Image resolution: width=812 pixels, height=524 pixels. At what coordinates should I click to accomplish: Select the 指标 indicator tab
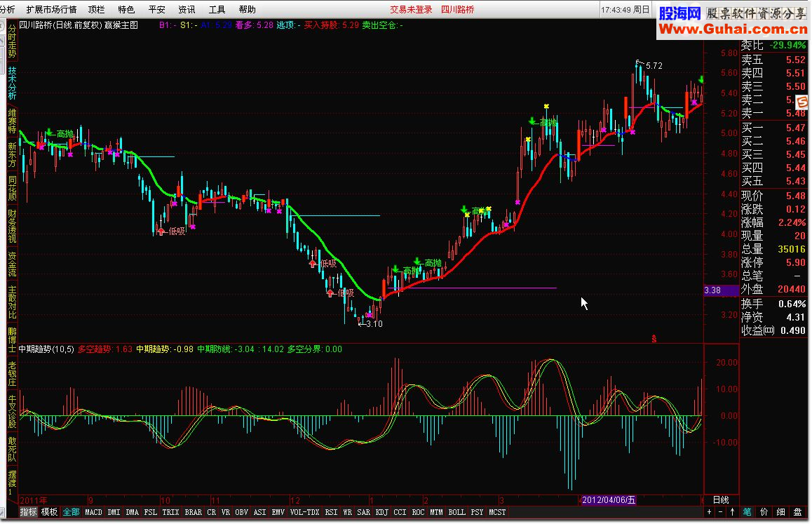point(29,513)
